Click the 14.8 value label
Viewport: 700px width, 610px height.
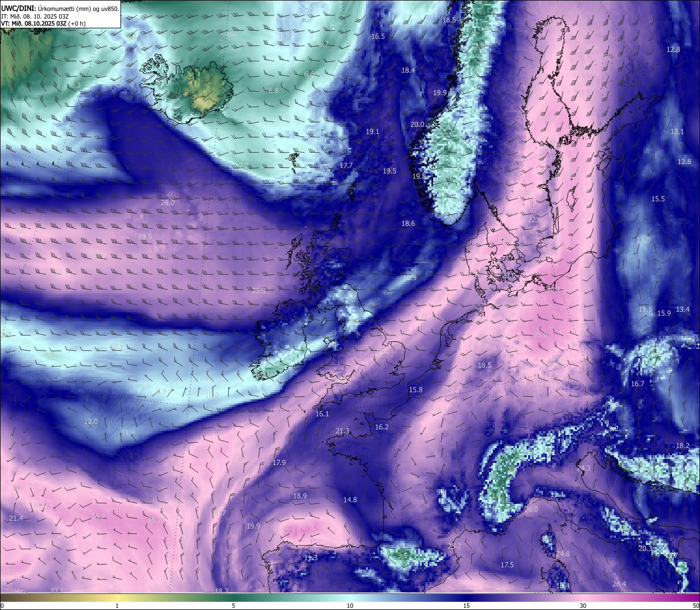[x=350, y=499]
